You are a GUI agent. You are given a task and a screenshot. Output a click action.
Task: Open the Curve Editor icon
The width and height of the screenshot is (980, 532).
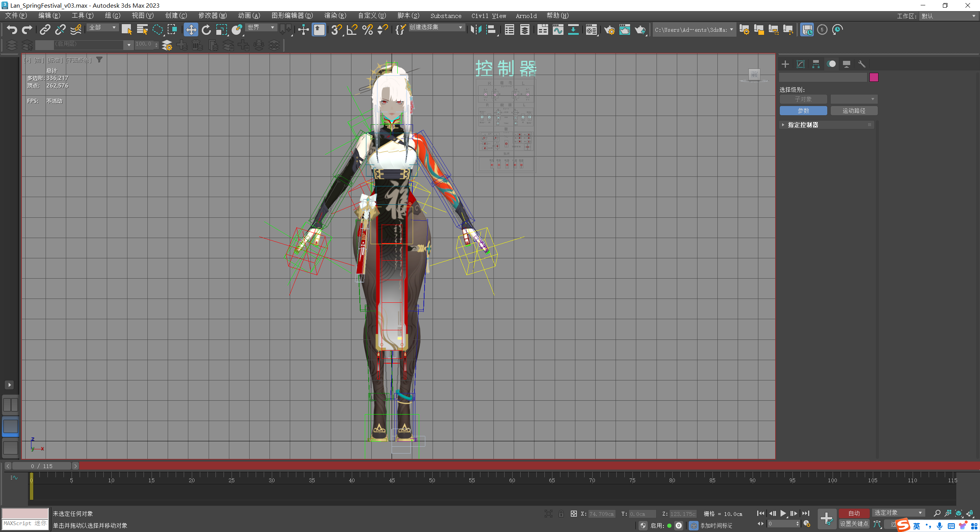(558, 29)
